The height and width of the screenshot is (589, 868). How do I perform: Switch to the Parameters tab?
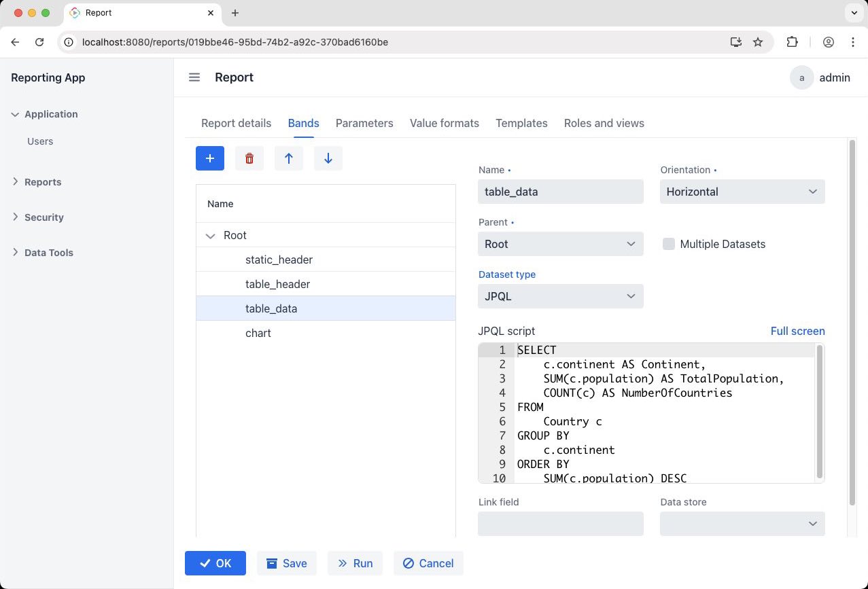[364, 123]
